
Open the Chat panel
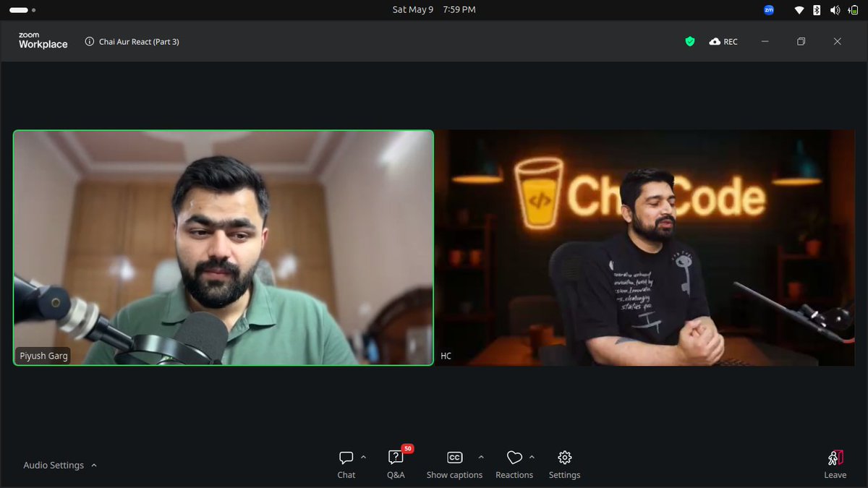tap(346, 465)
